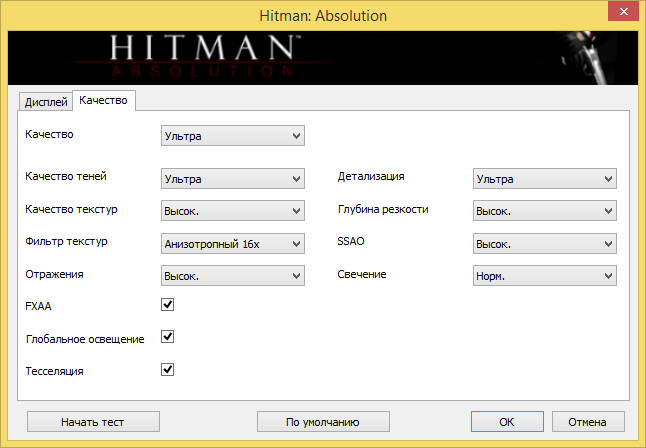Open Глубина резкости dropdown
646x448 pixels.
point(544,211)
